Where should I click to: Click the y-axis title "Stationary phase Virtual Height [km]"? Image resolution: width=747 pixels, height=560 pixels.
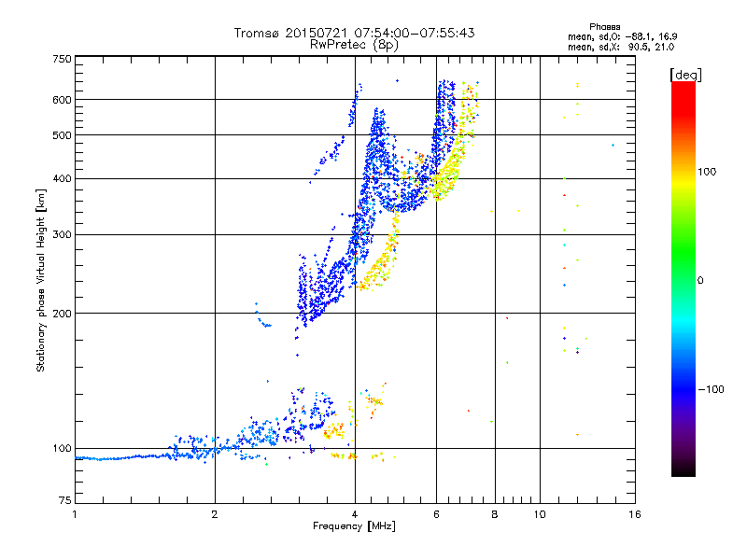click(40, 280)
